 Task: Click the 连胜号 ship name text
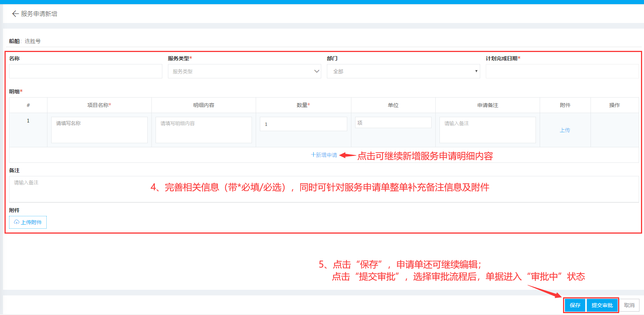click(x=33, y=41)
